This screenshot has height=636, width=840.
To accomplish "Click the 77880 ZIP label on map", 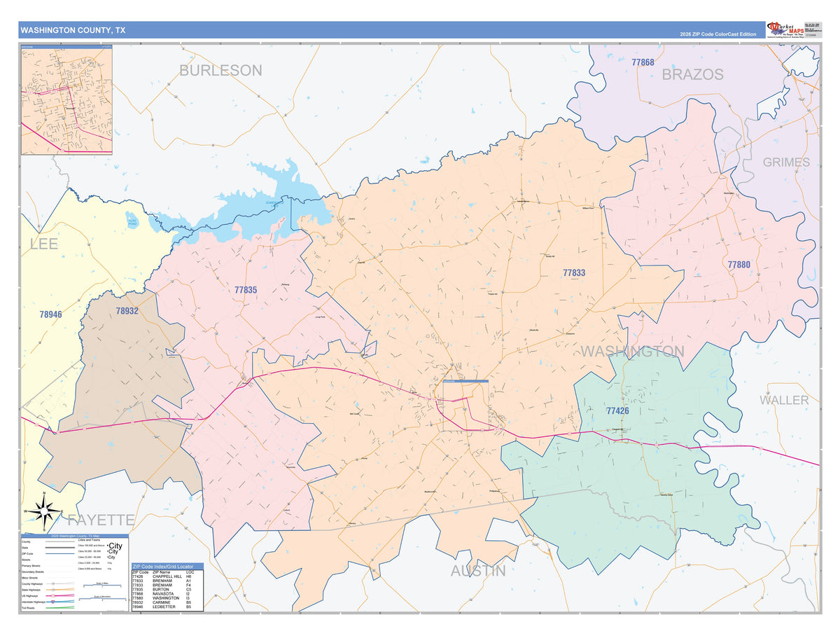I will point(738,265).
